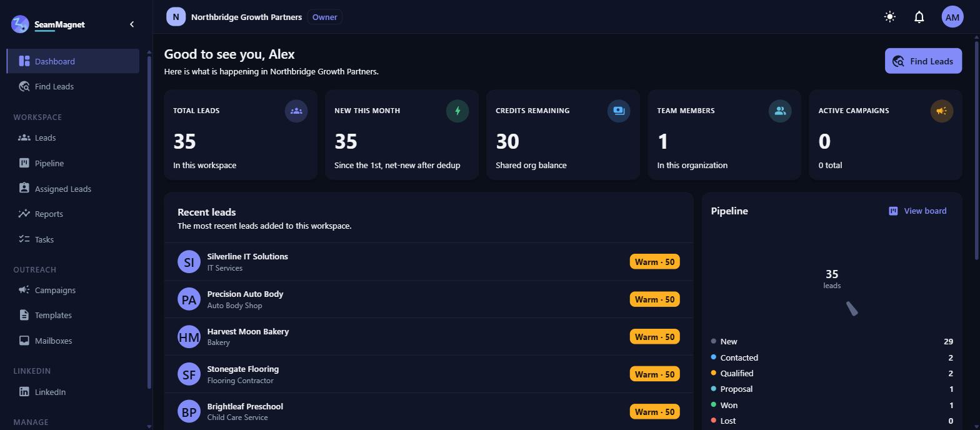Image resolution: width=980 pixels, height=430 pixels.
Task: Open Reports from the sidebar
Action: 73,214
